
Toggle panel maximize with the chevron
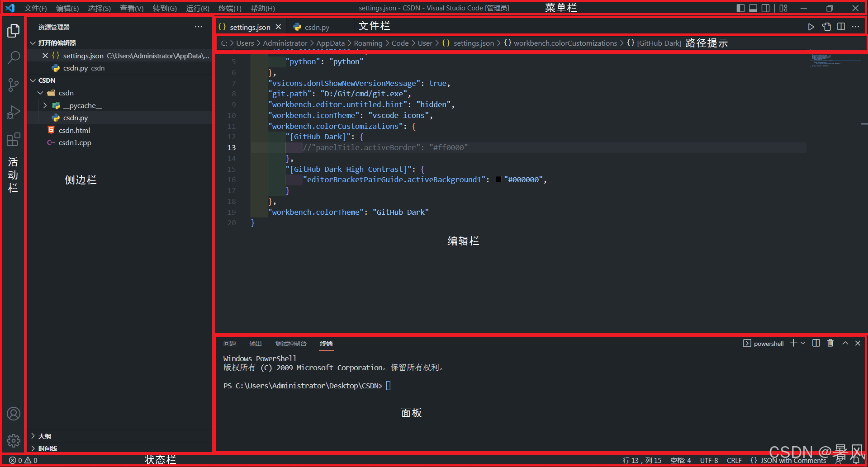pos(845,344)
